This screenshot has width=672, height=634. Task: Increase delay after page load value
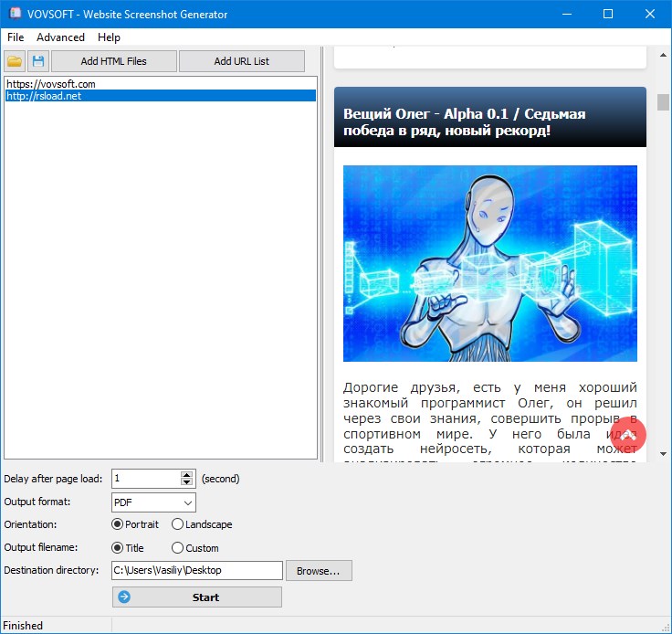tap(187, 474)
